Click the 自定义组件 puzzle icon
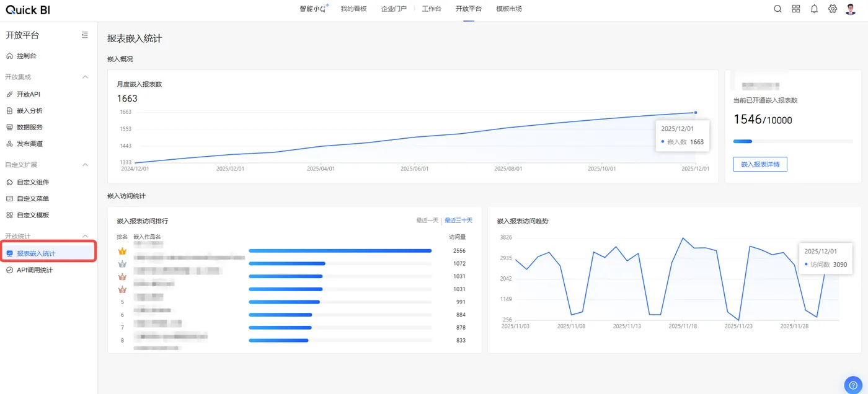Viewport: 868px width, 394px height. click(9, 182)
